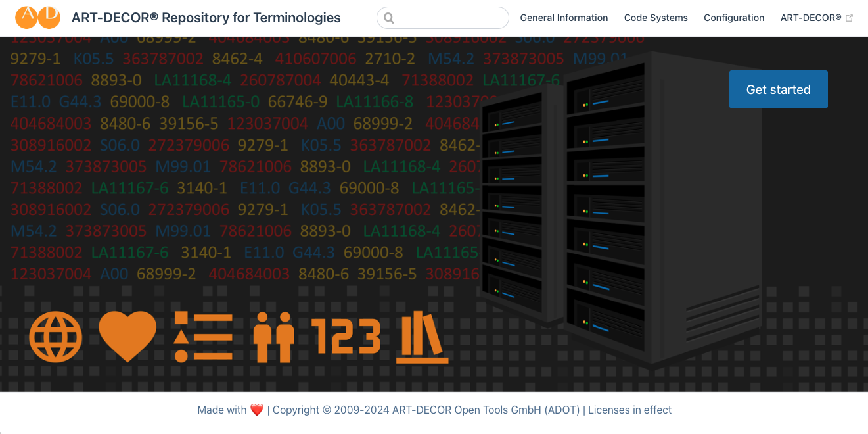Open the Licenses in effect link
Viewport: 868px width, 434px height.
[x=629, y=410]
